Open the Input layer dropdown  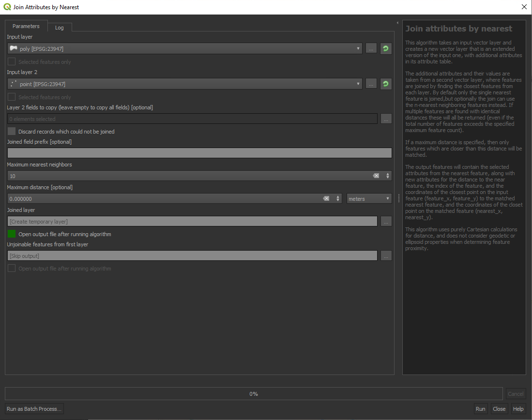click(x=357, y=48)
